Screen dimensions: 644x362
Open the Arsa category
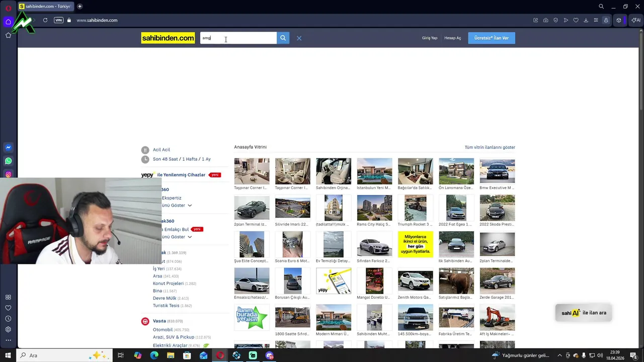(x=157, y=276)
